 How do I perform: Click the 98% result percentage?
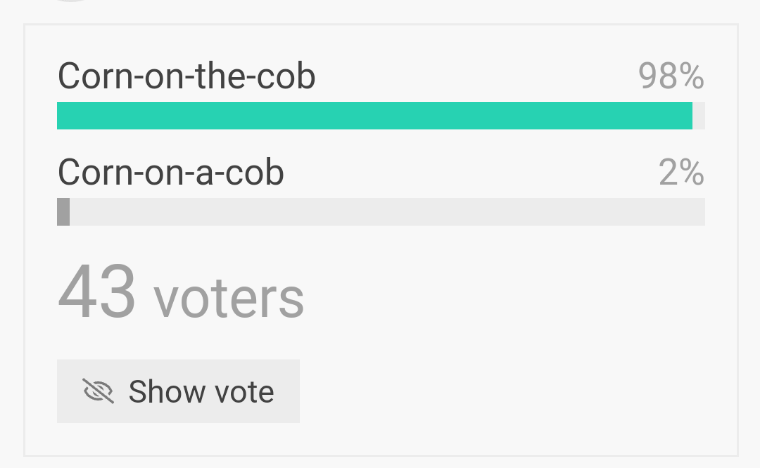coord(672,76)
